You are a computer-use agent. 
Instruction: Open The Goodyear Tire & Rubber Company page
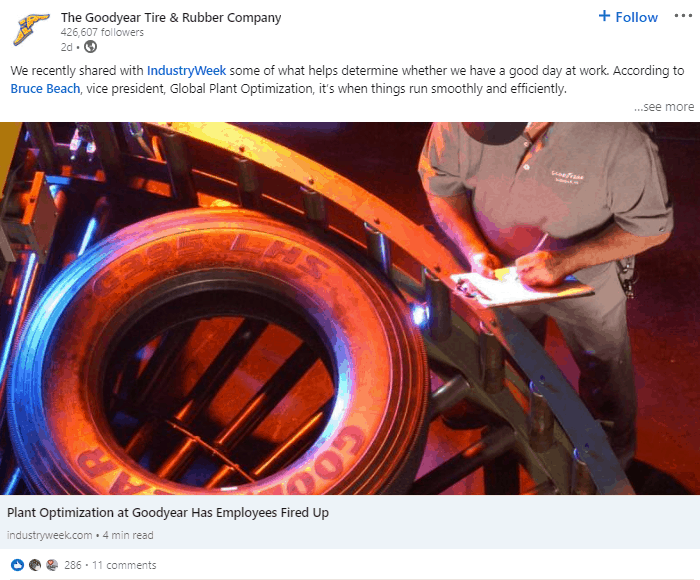coord(171,17)
